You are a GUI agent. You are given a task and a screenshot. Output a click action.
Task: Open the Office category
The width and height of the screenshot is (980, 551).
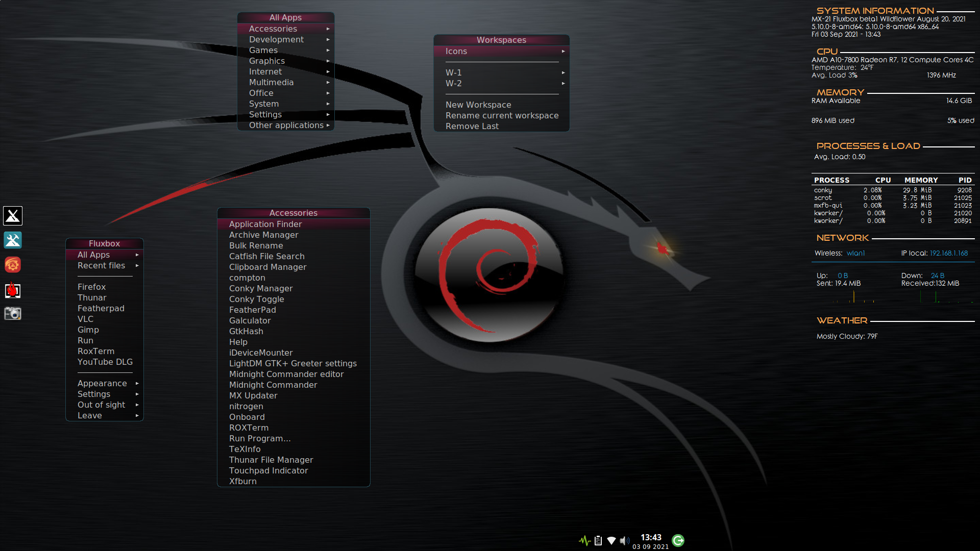[x=286, y=93]
